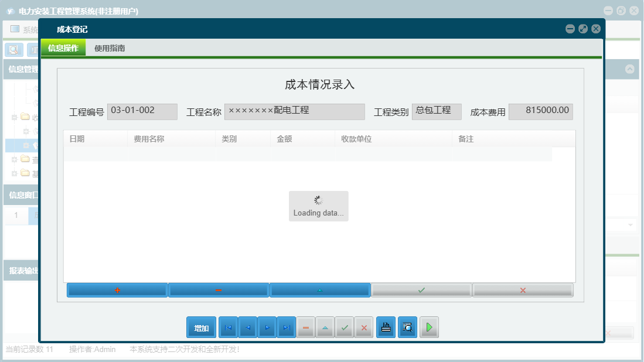644x362 pixels.
Task: Jump to first record with the |◀ navigation icon
Action: 228,327
